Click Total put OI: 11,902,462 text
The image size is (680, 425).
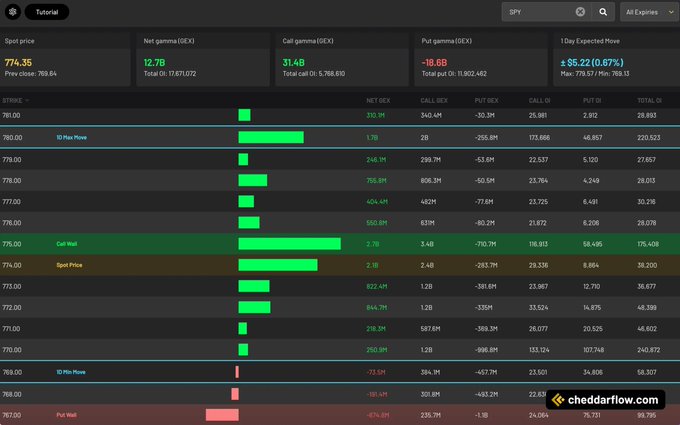tap(454, 74)
